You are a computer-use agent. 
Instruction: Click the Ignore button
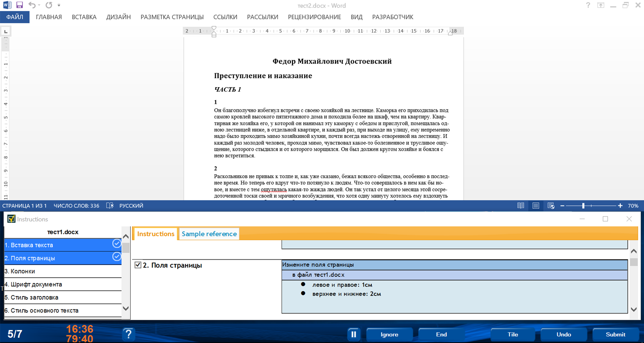[389, 334]
